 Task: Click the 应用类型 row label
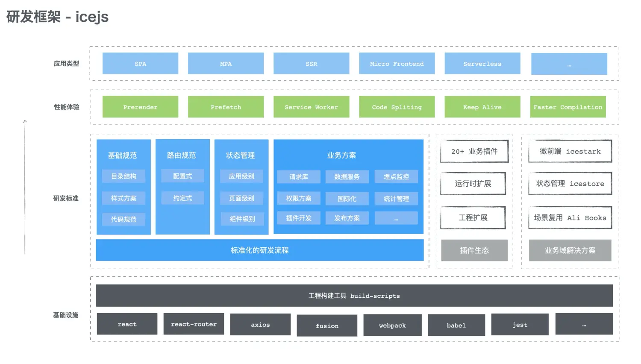[66, 63]
